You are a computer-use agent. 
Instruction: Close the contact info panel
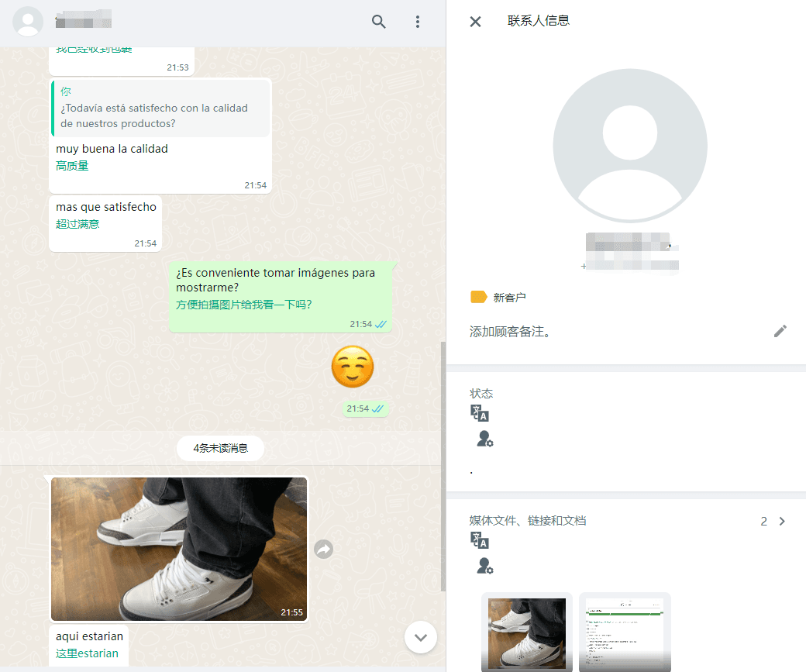click(476, 22)
